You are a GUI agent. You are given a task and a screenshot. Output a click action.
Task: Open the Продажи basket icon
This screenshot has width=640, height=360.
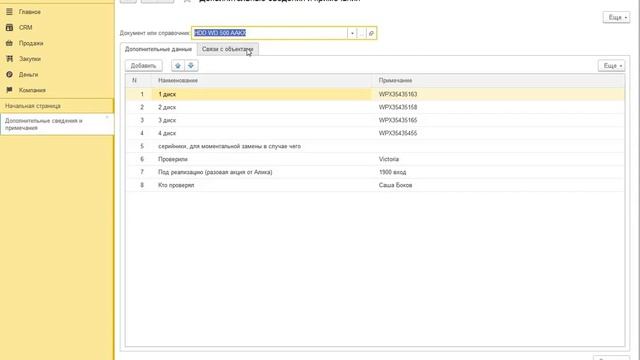pyautogui.click(x=9, y=43)
